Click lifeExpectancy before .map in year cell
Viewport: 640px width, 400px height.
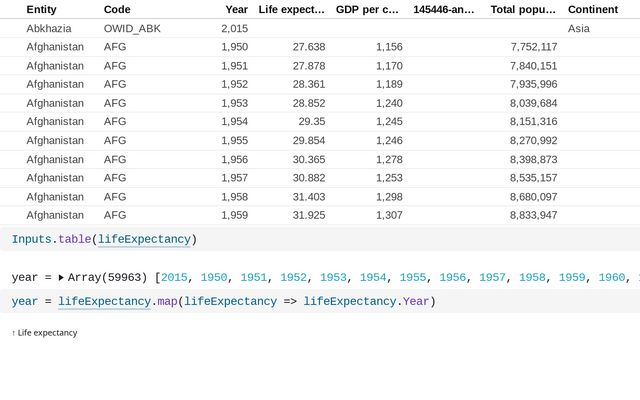click(x=104, y=301)
